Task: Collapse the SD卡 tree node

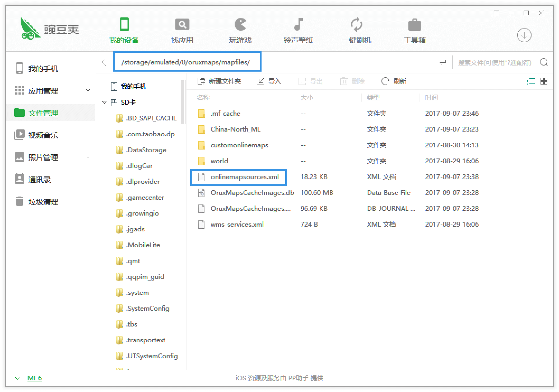Action: [104, 102]
